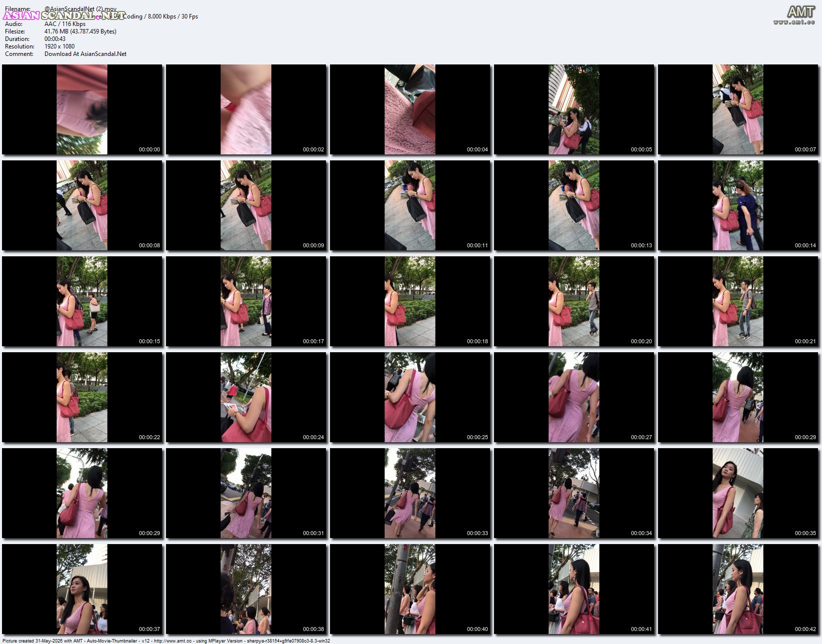822x644 pixels.
Task: Click the frame thumbnail at 00:00:37
Action: pos(82,589)
